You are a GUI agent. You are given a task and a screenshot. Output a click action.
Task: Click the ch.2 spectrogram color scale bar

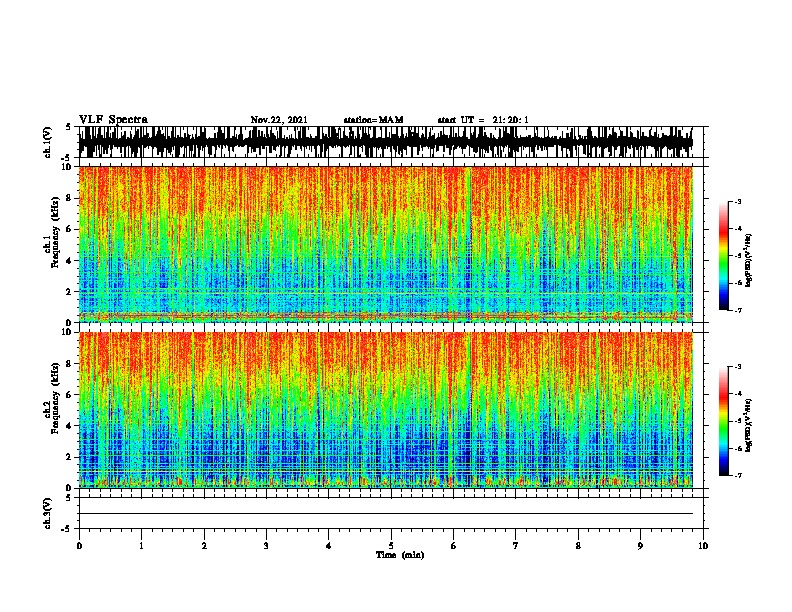click(x=723, y=421)
